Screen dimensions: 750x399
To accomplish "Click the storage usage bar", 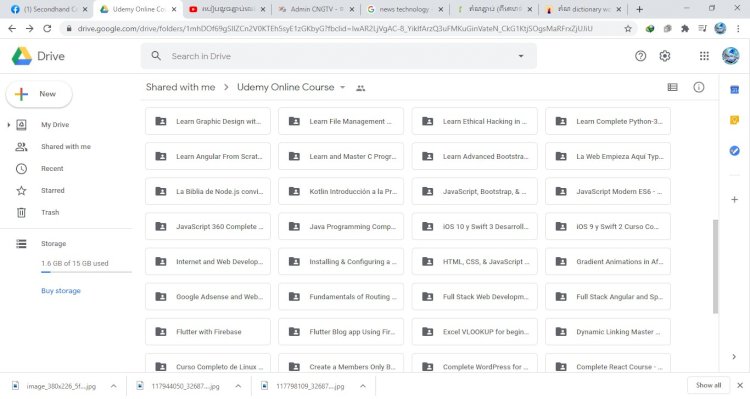I will coord(86,272).
